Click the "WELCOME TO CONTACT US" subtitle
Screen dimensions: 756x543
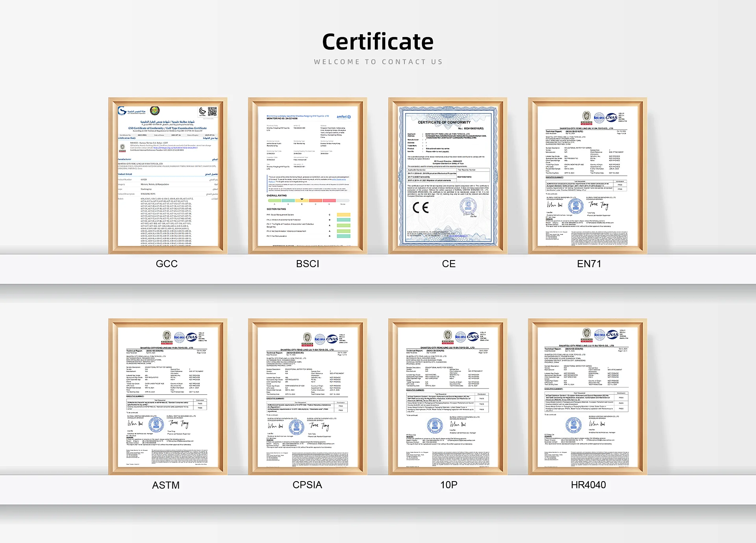point(378,62)
